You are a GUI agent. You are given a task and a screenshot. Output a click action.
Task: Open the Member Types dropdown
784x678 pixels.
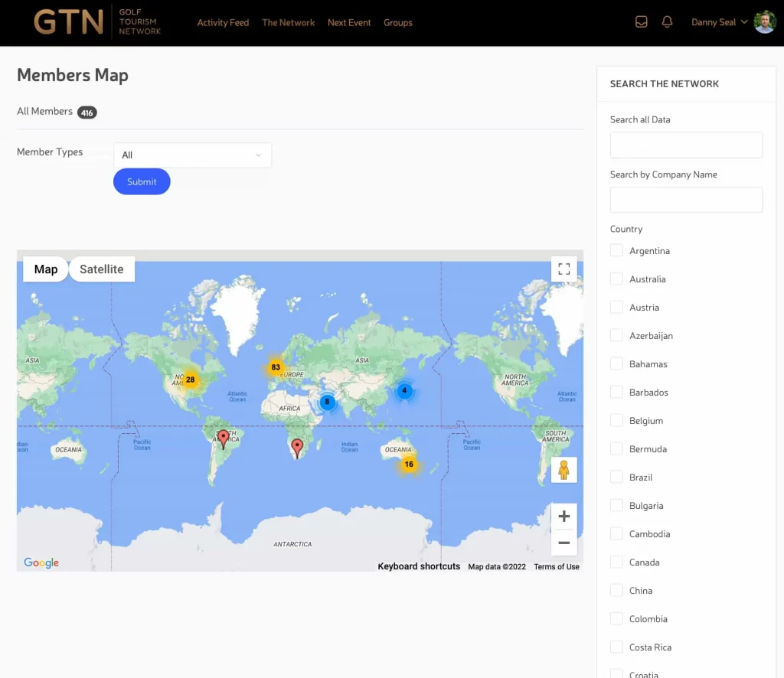point(192,155)
